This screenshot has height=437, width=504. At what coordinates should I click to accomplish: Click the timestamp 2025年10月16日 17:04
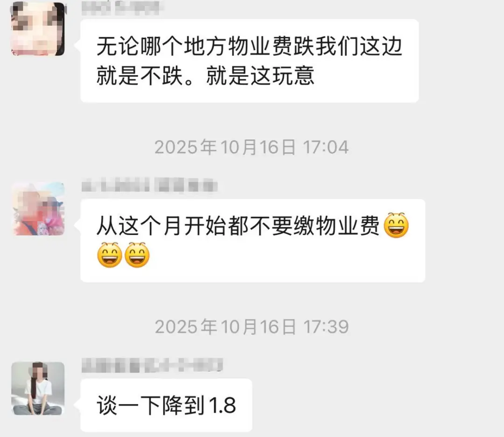pyautogui.click(x=252, y=147)
